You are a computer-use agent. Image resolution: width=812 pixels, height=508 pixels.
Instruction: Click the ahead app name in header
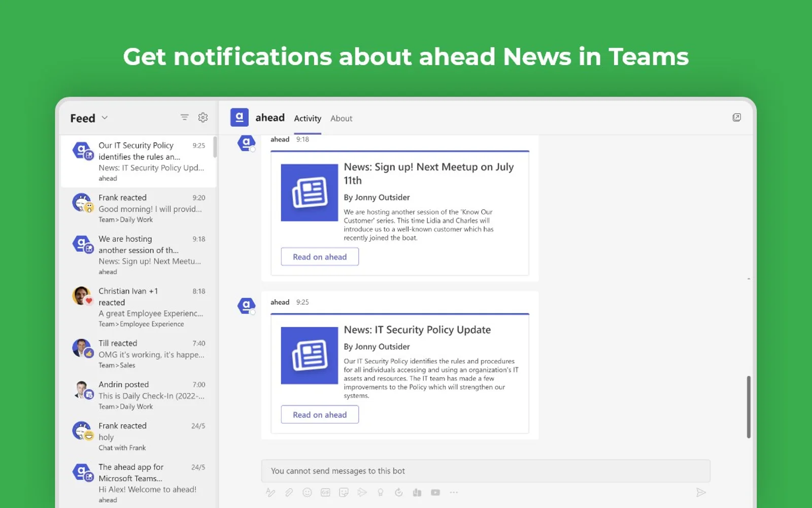[270, 118]
